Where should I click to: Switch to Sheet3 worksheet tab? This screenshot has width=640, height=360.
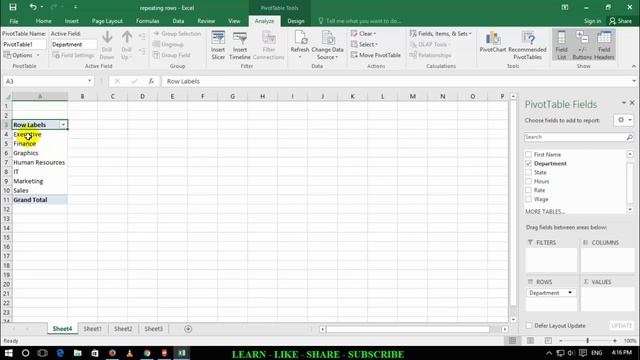pos(153,329)
